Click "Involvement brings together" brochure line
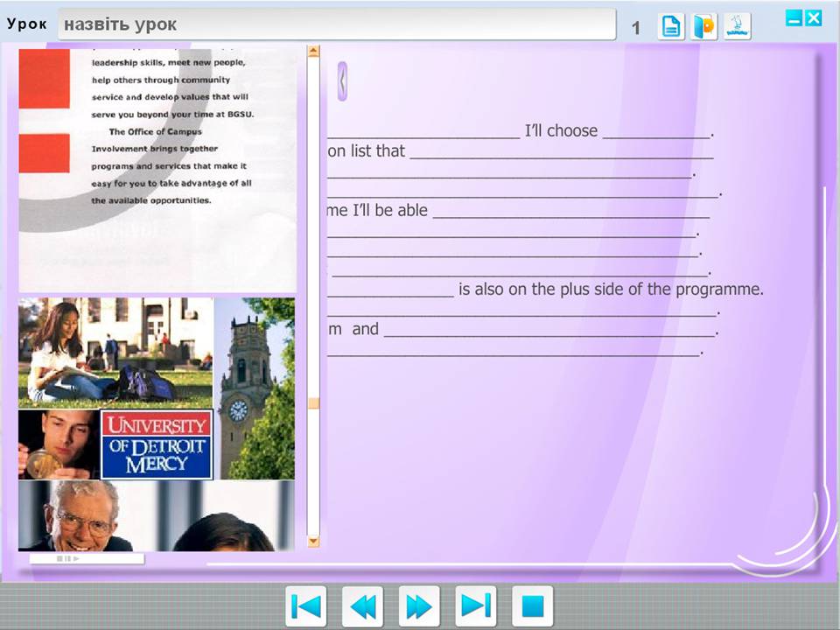Image resolution: width=840 pixels, height=630 pixels. (154, 149)
